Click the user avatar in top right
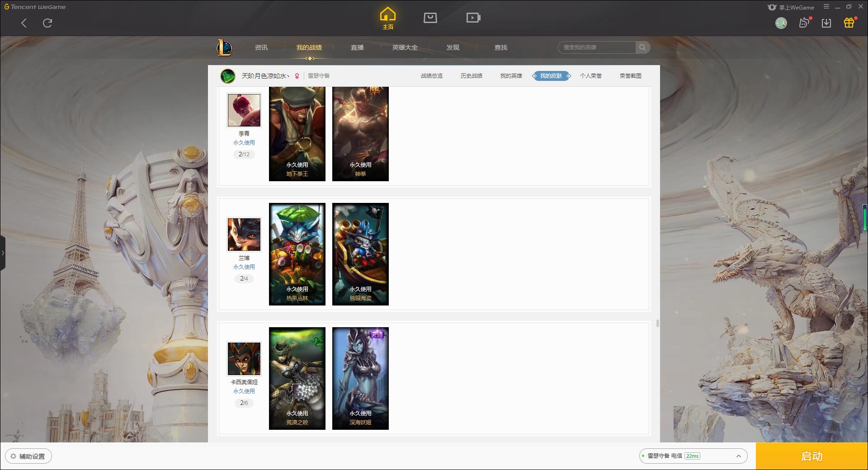This screenshot has width=868, height=470. click(781, 23)
